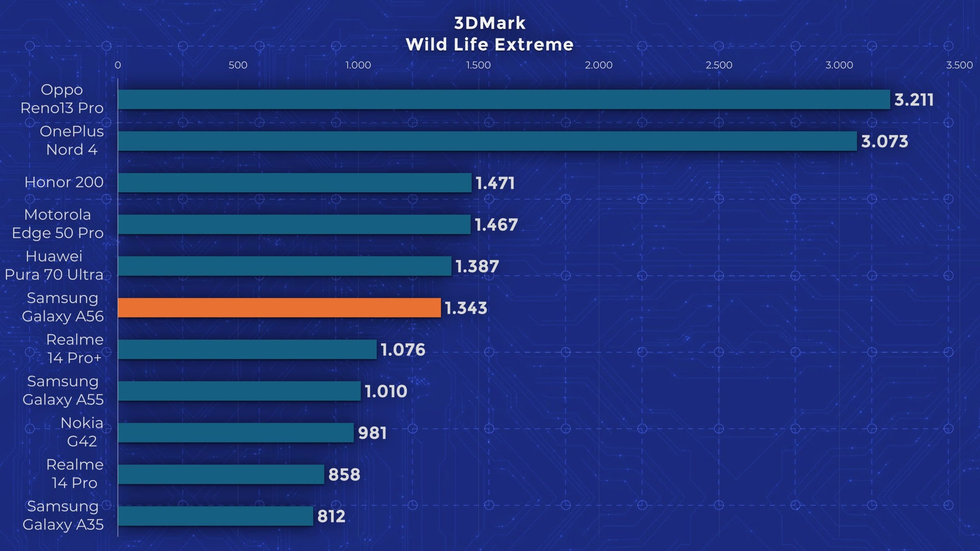Click the 0 axis tick label

118,65
